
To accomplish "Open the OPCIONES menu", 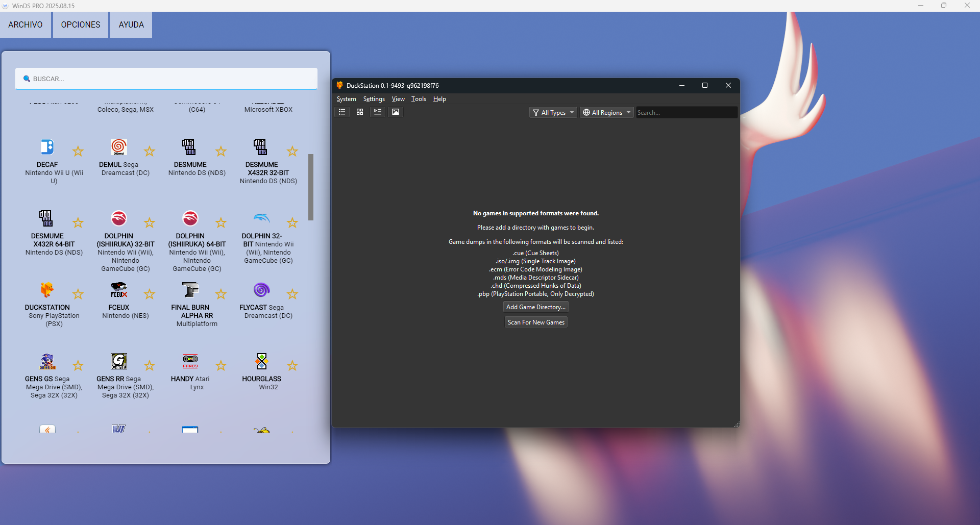I will pos(81,24).
